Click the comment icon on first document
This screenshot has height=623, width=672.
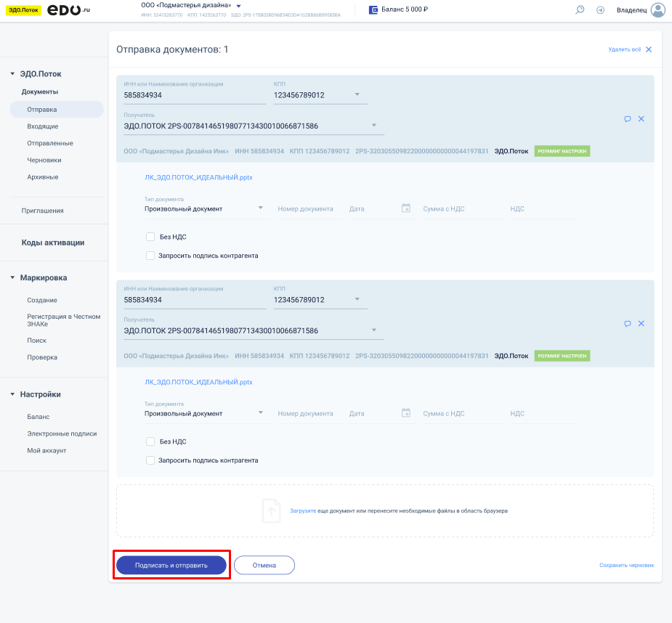(x=627, y=119)
